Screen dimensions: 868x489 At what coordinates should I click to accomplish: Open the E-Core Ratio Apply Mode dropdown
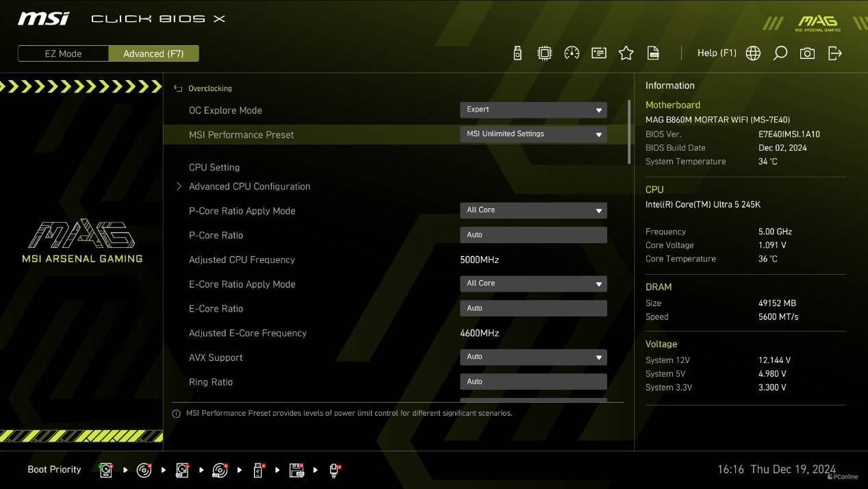tap(533, 284)
